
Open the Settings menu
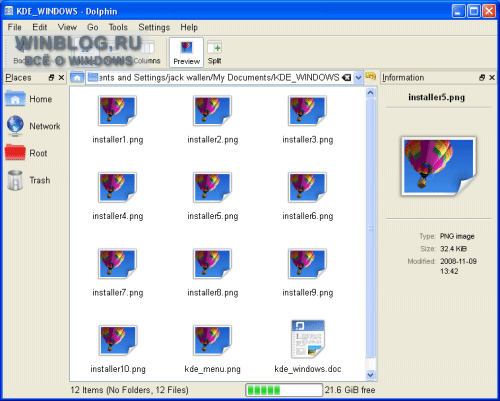[x=154, y=27]
